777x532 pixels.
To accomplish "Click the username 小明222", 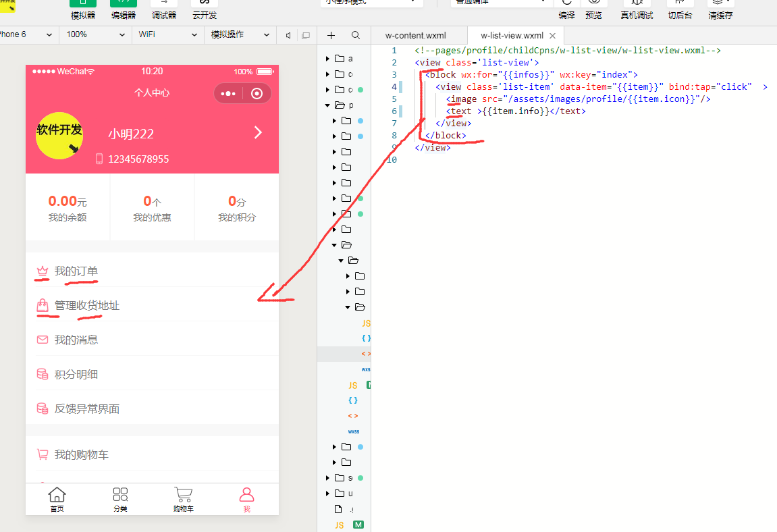I will click(131, 134).
